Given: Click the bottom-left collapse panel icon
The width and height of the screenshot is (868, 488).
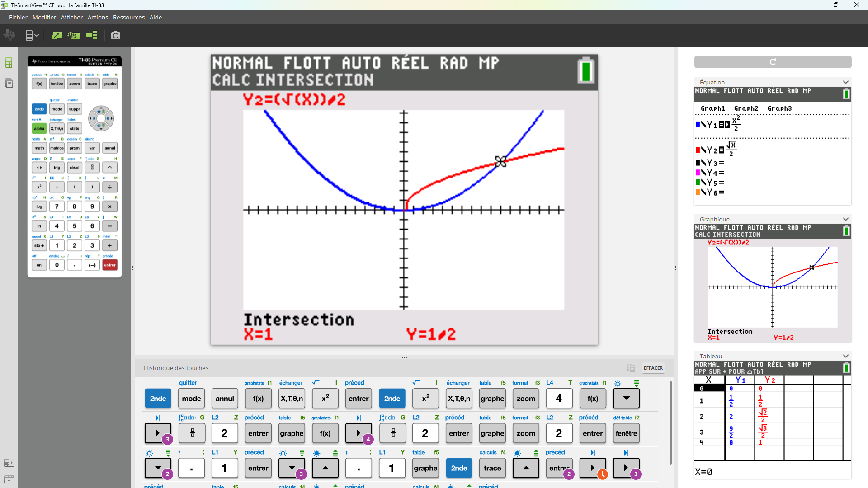Looking at the screenshot, I should 9,479.
